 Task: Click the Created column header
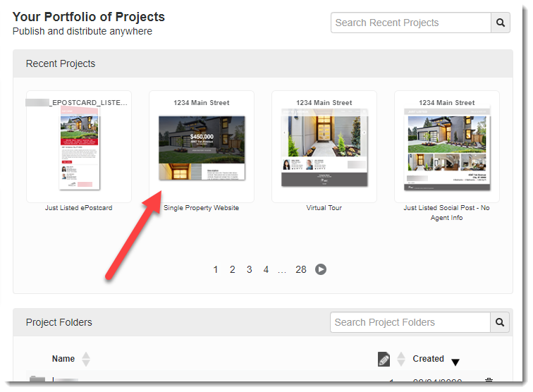(428, 359)
